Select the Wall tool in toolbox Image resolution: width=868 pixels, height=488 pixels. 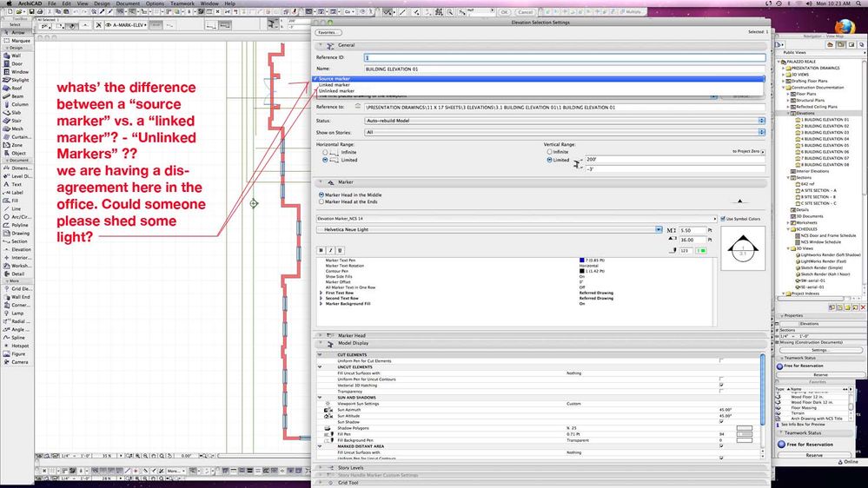pos(16,55)
